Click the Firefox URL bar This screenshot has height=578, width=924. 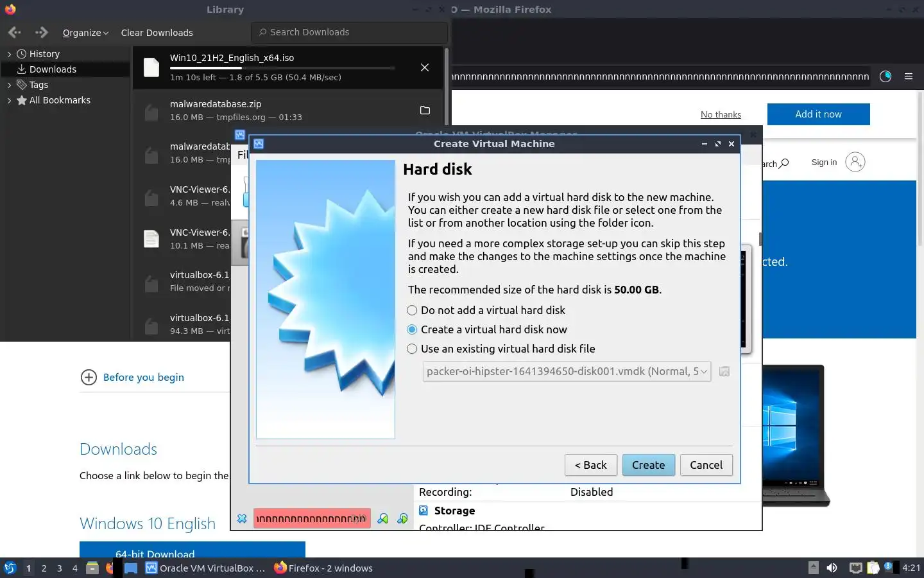tap(660, 76)
